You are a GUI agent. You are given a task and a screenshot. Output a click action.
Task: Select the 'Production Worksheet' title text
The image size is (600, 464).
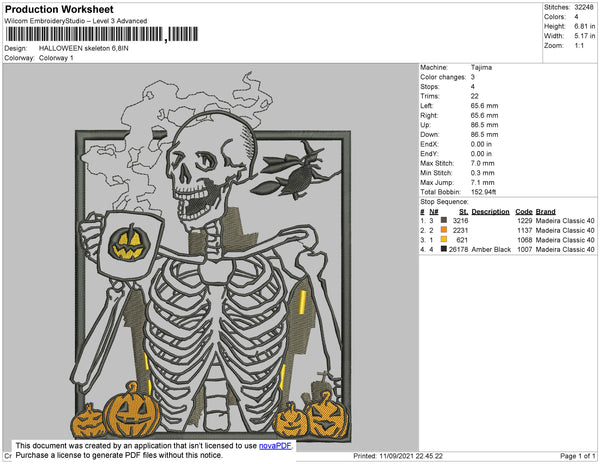point(59,9)
